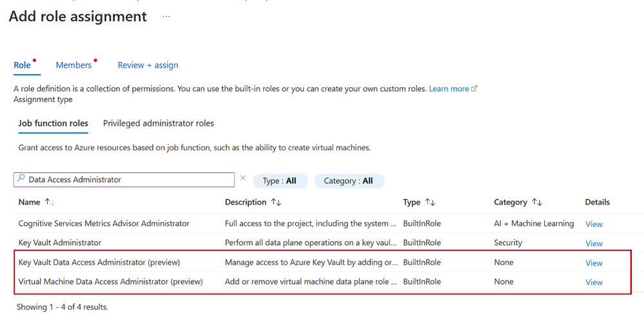Go to the Review + assign tab
The image size is (644, 320).
148,65
